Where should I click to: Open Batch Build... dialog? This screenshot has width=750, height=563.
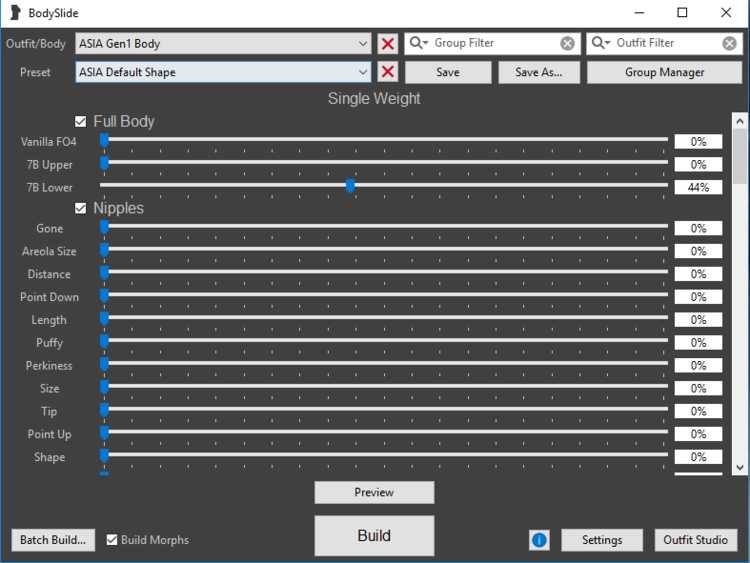pos(53,540)
